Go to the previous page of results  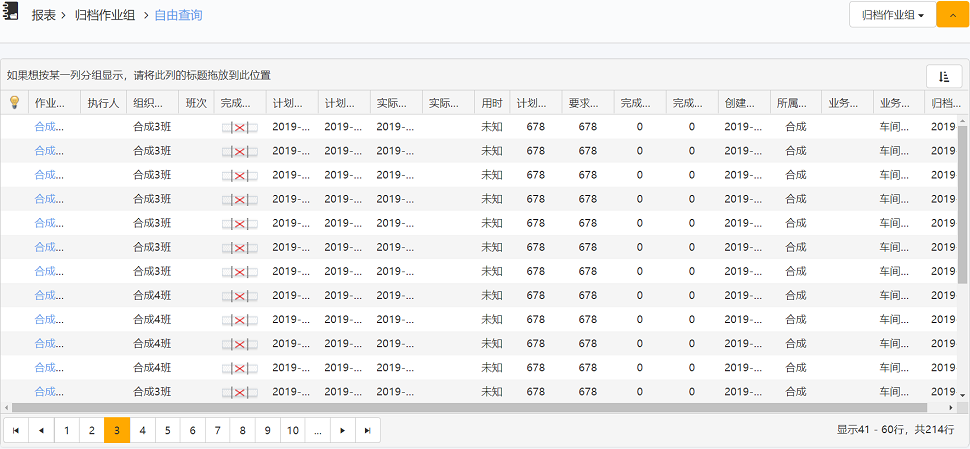click(41, 430)
